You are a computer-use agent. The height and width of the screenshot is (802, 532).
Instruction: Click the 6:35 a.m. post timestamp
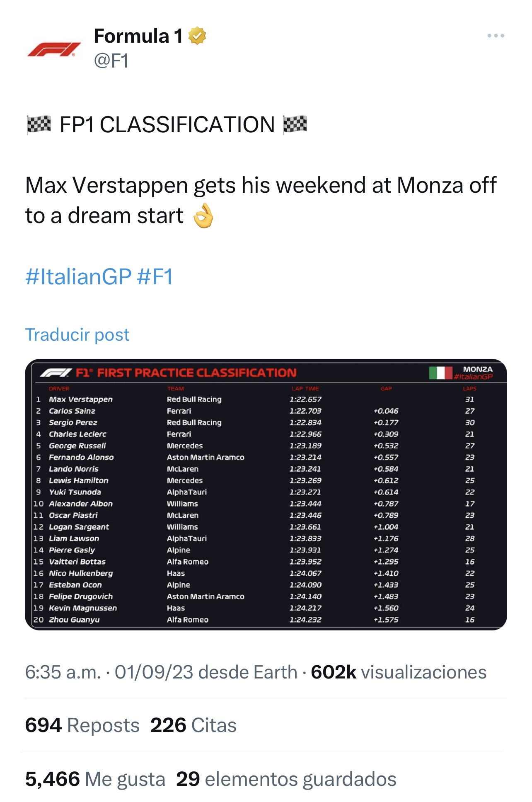click(x=63, y=672)
